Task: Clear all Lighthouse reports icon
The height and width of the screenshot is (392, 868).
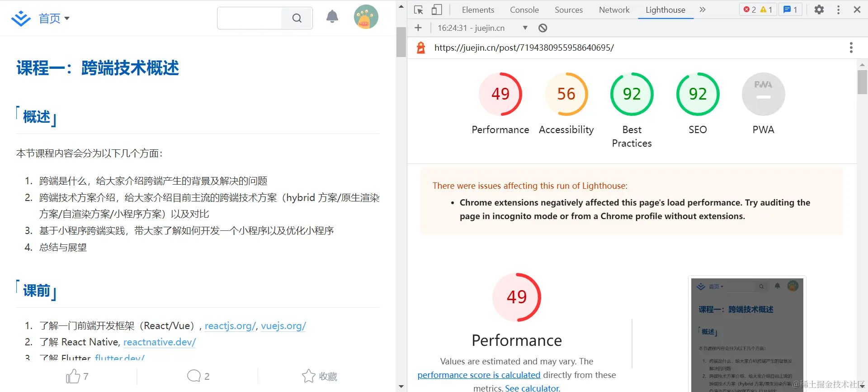Action: pos(543,28)
